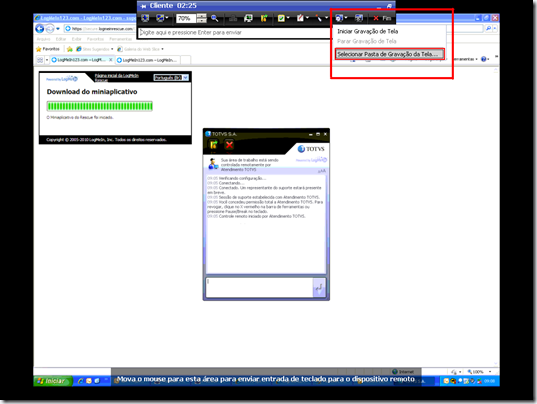Open the file transfer icon in the toolbar
Viewport: 537px width, 404px height.
coord(264,18)
